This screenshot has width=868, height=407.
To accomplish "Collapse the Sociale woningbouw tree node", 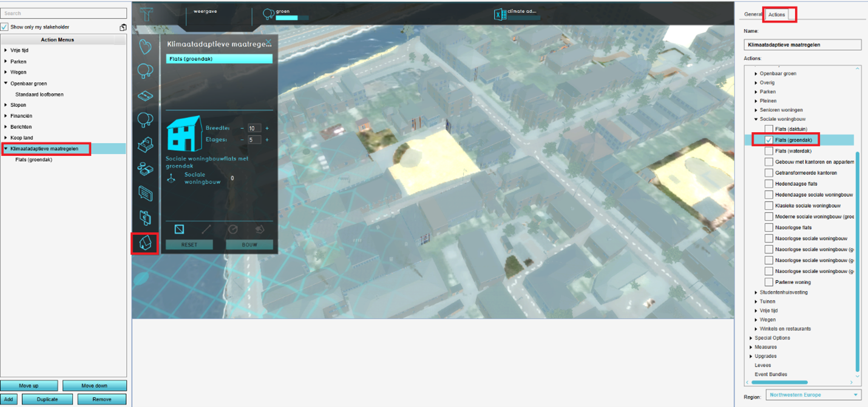I will point(756,119).
